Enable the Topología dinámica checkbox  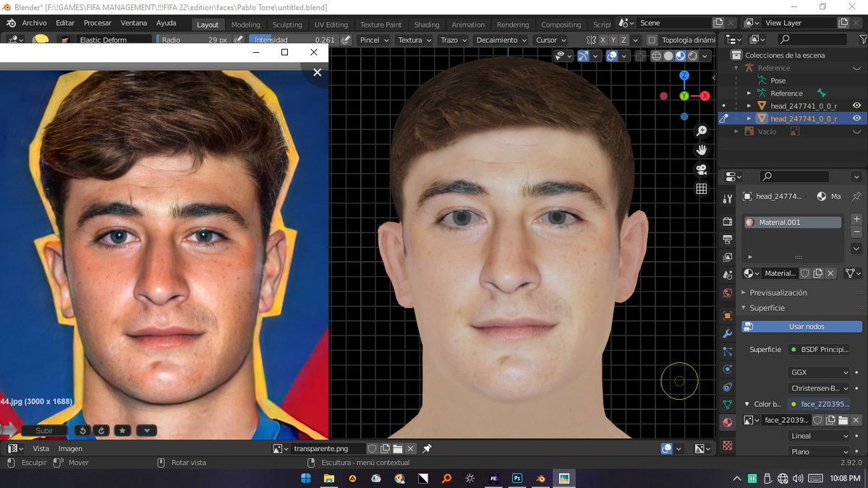652,40
